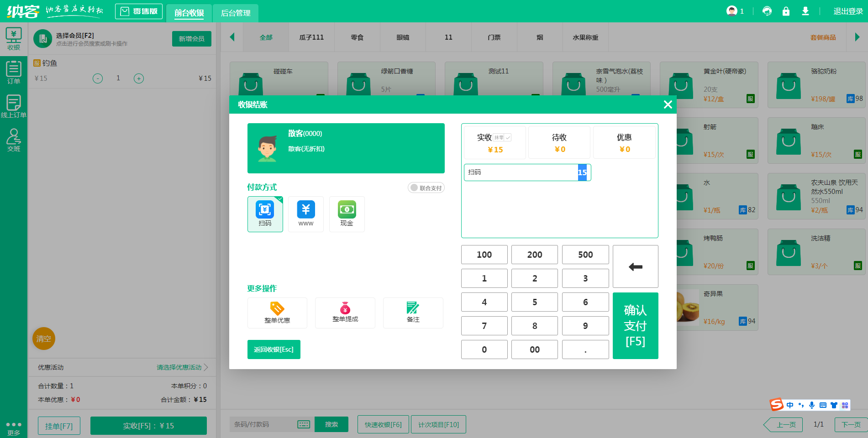Click the 清空 clear-cart icon
Viewport: 868px width, 438px height.
pos(43,339)
